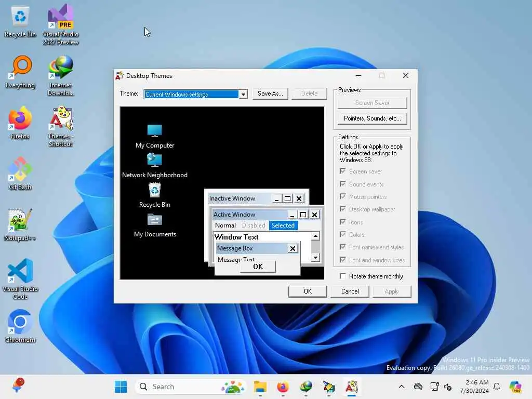532x399 pixels.
Task: Click the Active Window title in preview
Action: pos(234,215)
